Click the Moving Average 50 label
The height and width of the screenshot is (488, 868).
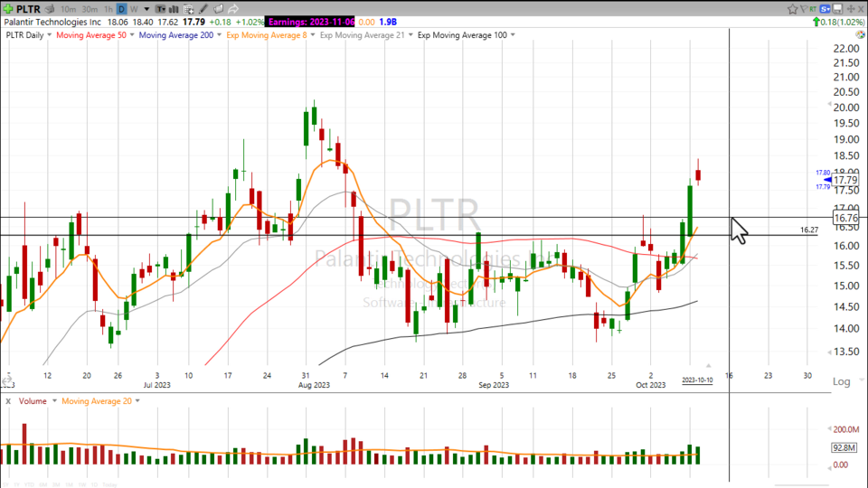pos(91,35)
